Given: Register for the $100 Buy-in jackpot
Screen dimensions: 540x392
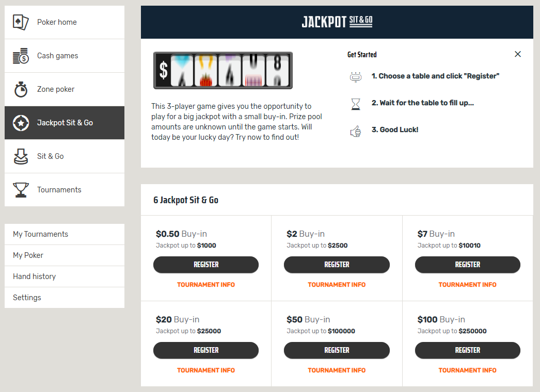Looking at the screenshot, I should coord(467,350).
